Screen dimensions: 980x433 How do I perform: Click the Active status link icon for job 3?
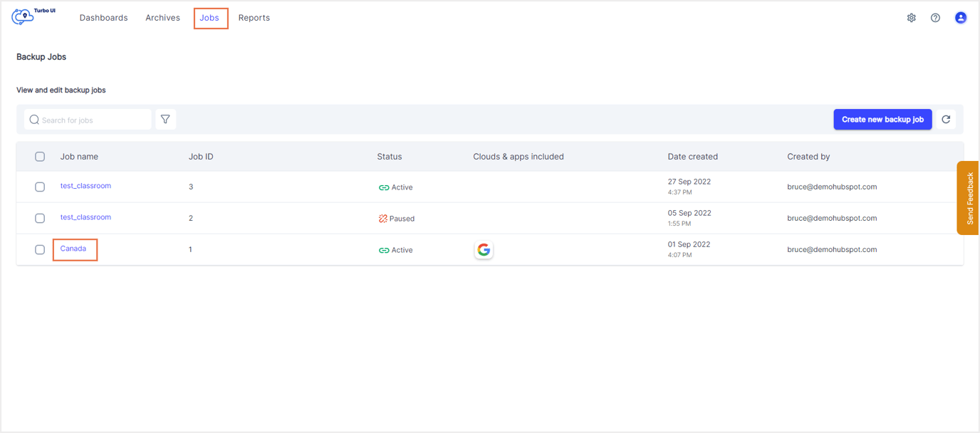pos(383,187)
